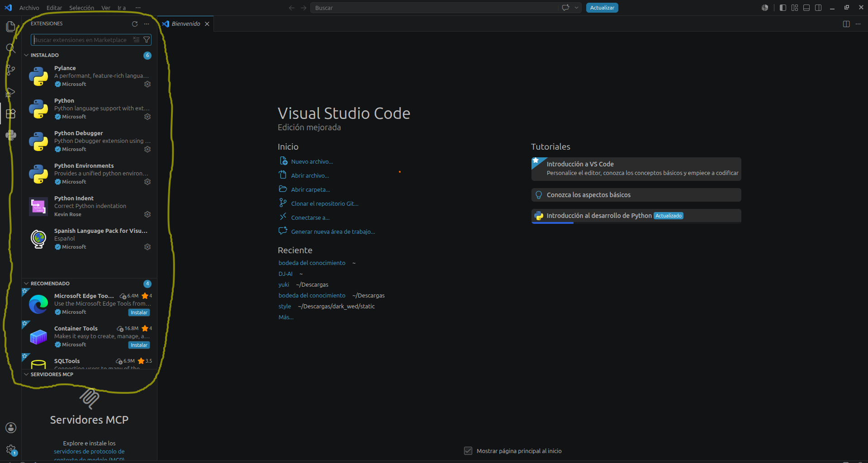Open the Run and Debug view
The image size is (868, 463).
[11, 92]
